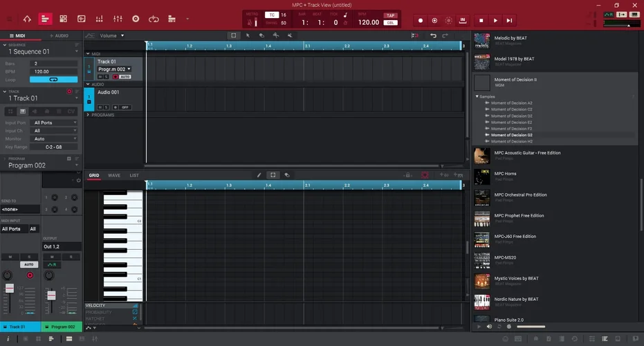The width and height of the screenshot is (644, 346).
Task: Open the Input Port All Ports dropdown
Action: pos(55,122)
